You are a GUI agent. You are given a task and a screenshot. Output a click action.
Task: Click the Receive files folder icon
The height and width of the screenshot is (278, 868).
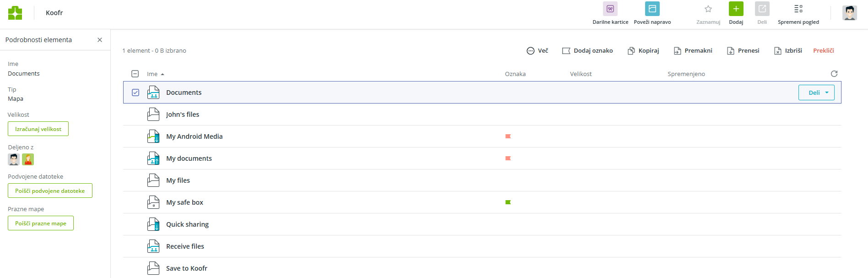click(x=153, y=246)
